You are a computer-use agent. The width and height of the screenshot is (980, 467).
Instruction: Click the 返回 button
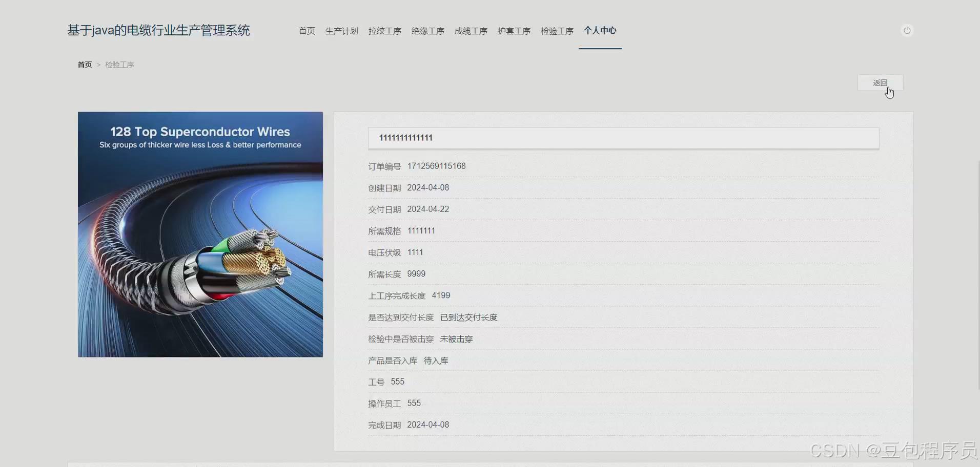(x=880, y=82)
